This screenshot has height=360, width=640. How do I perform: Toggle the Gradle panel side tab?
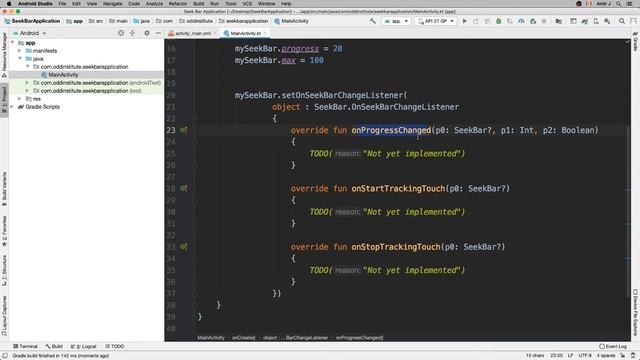636,42
